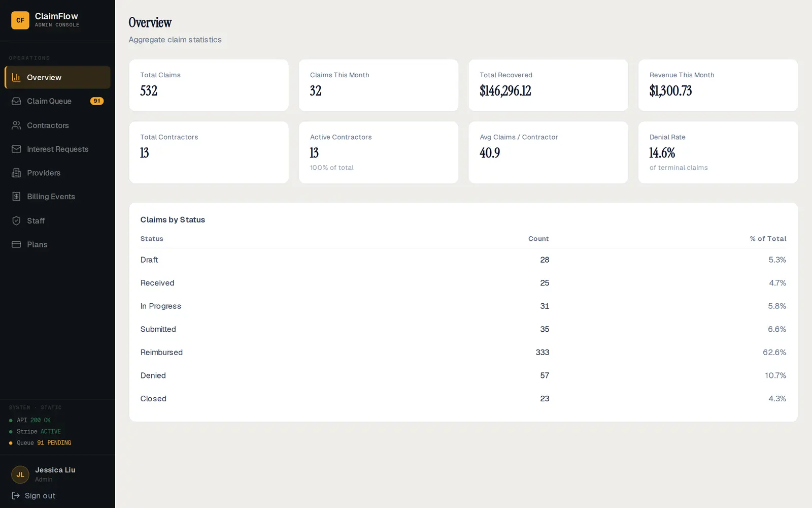This screenshot has width=812, height=508.
Task: Open the Contractors section
Action: pos(48,125)
